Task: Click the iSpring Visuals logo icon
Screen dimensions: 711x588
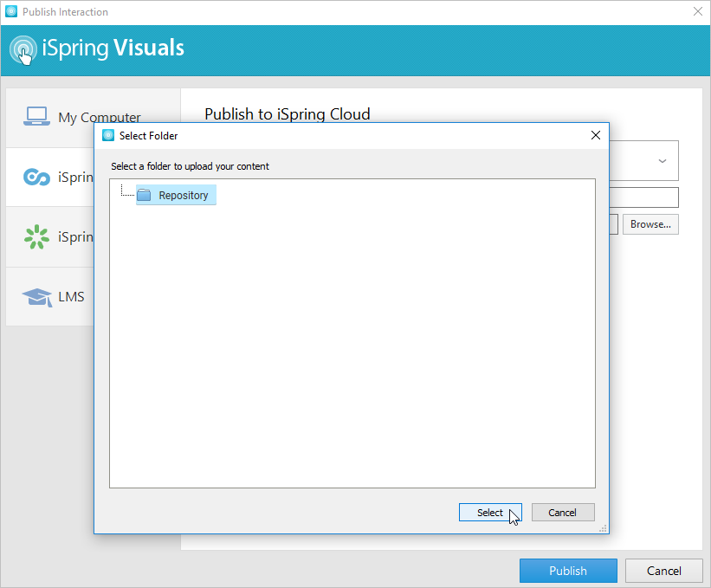Action: [x=23, y=50]
